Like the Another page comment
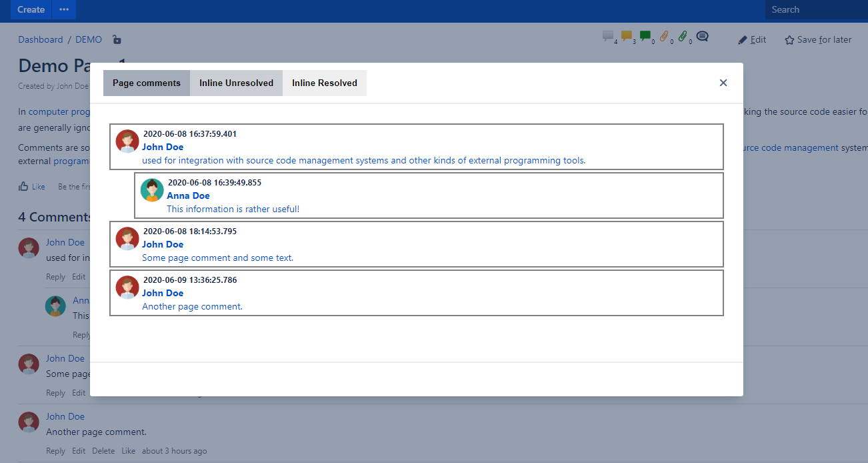 pos(128,450)
